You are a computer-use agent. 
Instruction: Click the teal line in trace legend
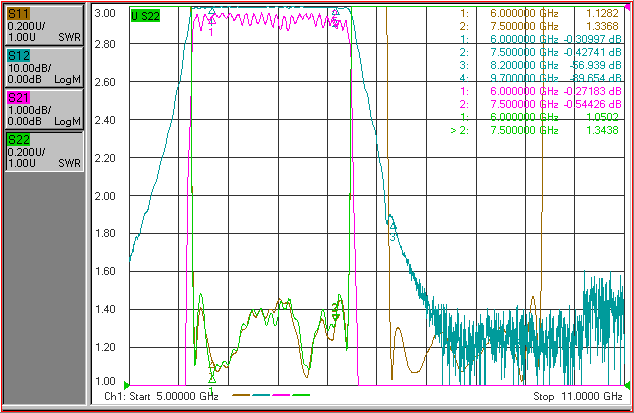pyautogui.click(x=261, y=395)
